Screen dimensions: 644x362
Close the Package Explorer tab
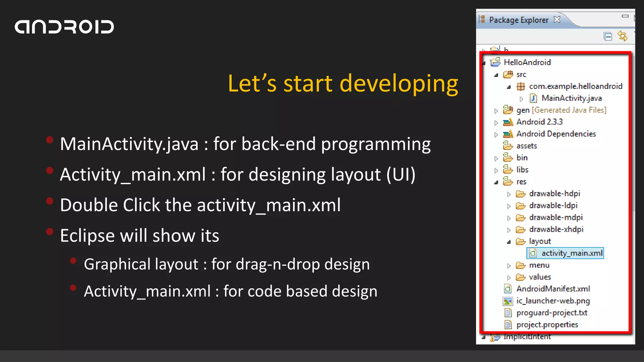557,19
